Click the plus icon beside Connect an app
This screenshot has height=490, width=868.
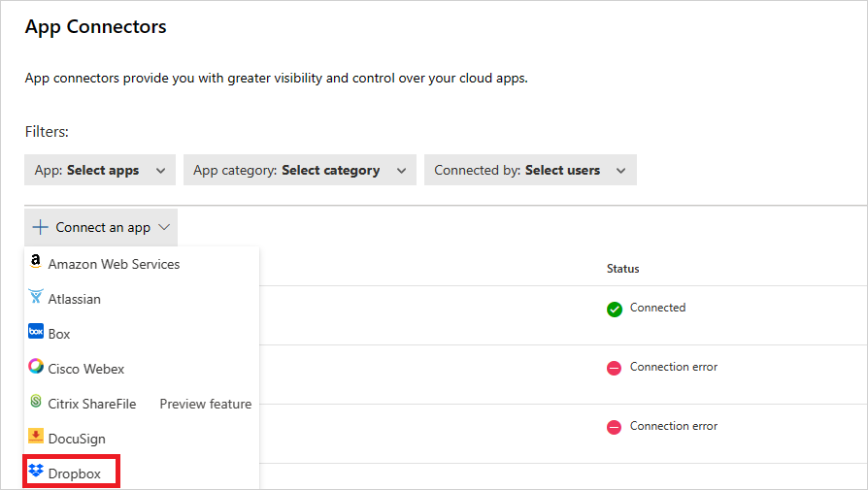coord(40,227)
